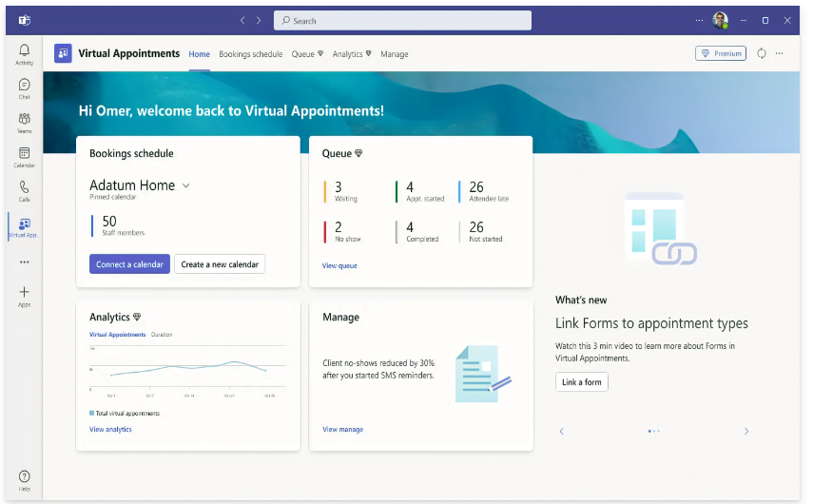Go to Teams in the sidebar
Image resolution: width=813 pixels, height=504 pixels.
24,123
